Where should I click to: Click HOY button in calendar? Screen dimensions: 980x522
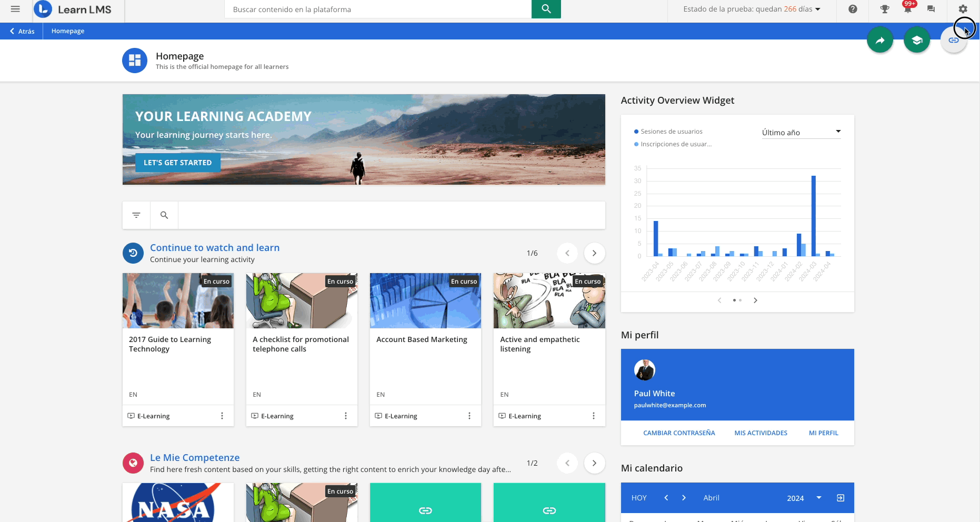(639, 498)
